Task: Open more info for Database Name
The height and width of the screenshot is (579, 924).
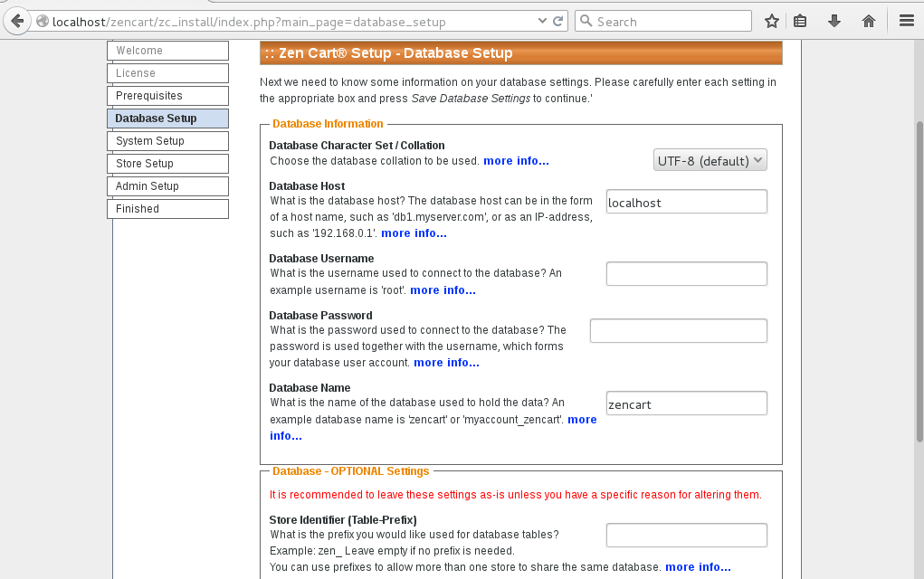Action: (x=582, y=420)
